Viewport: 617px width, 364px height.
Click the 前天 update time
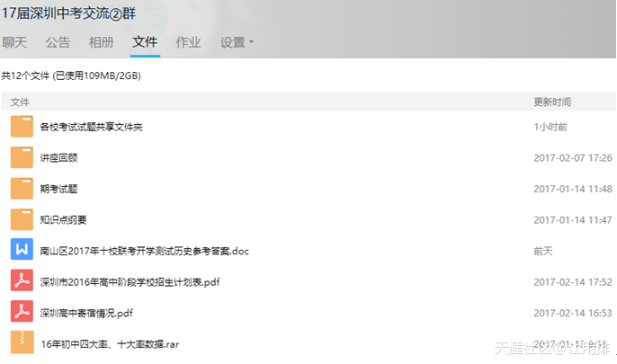pyautogui.click(x=543, y=251)
